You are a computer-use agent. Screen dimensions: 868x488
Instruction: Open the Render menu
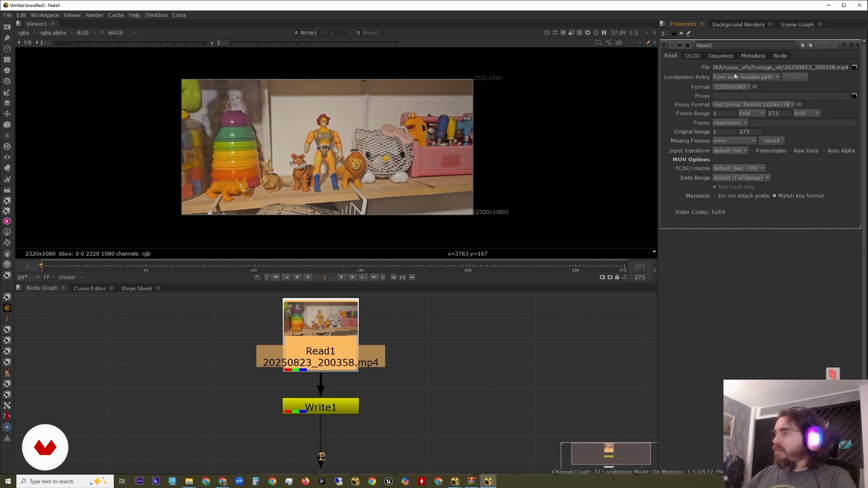pos(94,15)
